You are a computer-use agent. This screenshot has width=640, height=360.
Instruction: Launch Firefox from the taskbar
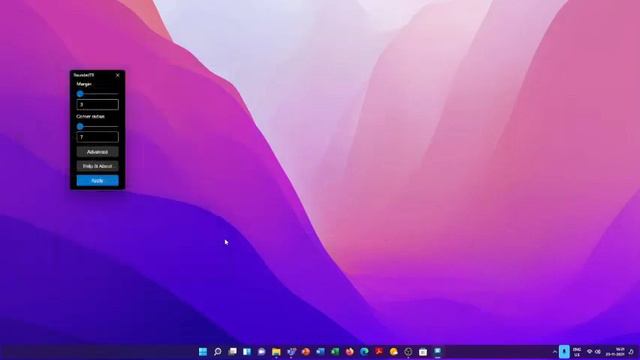350,351
